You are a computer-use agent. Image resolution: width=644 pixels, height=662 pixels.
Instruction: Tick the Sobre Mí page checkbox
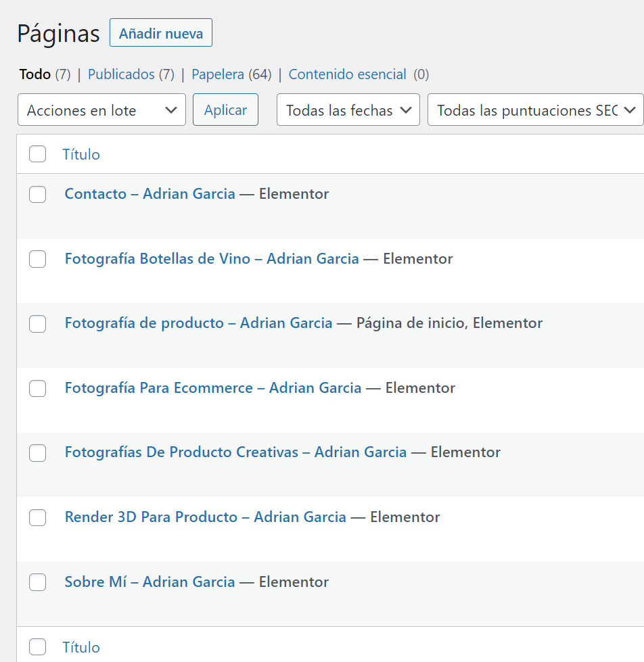tap(38, 582)
